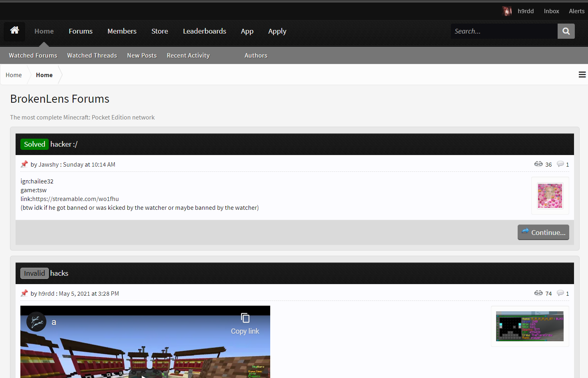Image resolution: width=588 pixels, height=378 pixels.
Task: Open h9rdd author profile link
Action: click(46, 294)
